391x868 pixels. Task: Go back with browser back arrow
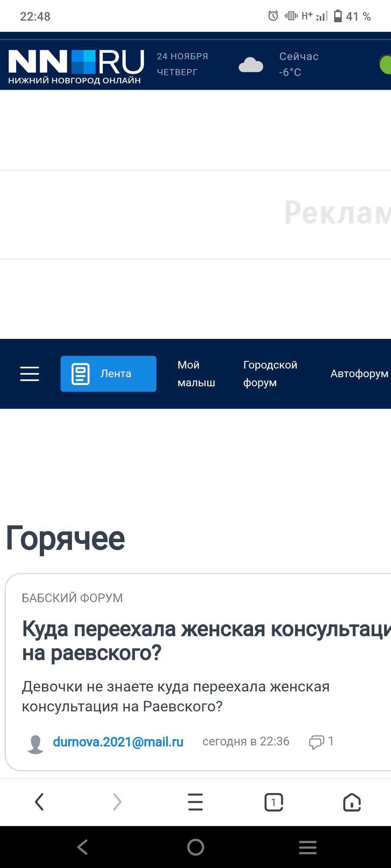point(39,802)
